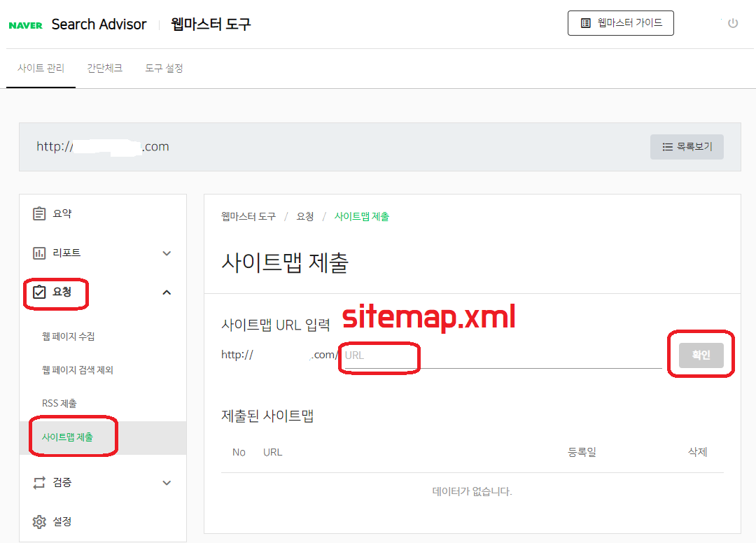Click the 리포트 chart icon

coord(39,253)
